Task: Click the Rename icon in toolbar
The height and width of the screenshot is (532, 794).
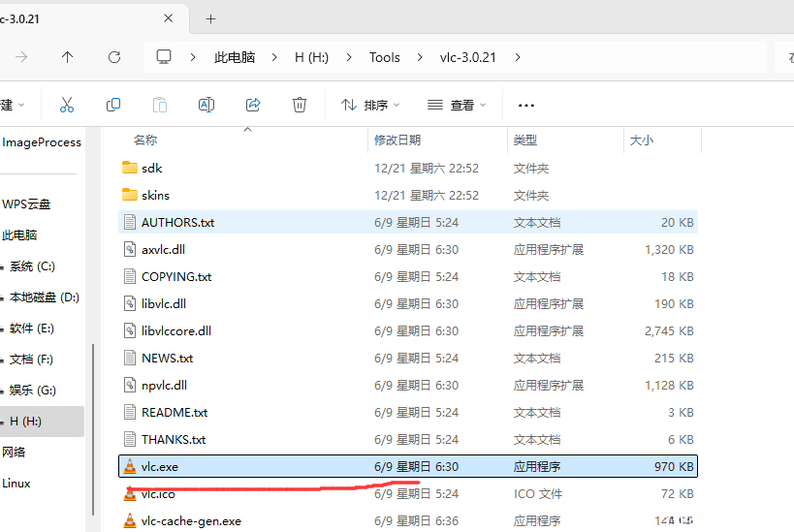Action: 206,105
